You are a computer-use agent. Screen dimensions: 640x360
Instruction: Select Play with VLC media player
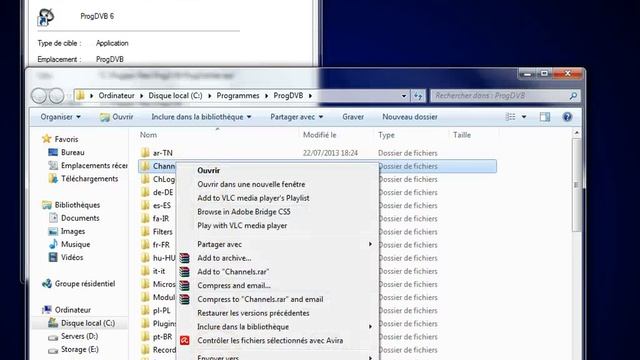coord(242,226)
